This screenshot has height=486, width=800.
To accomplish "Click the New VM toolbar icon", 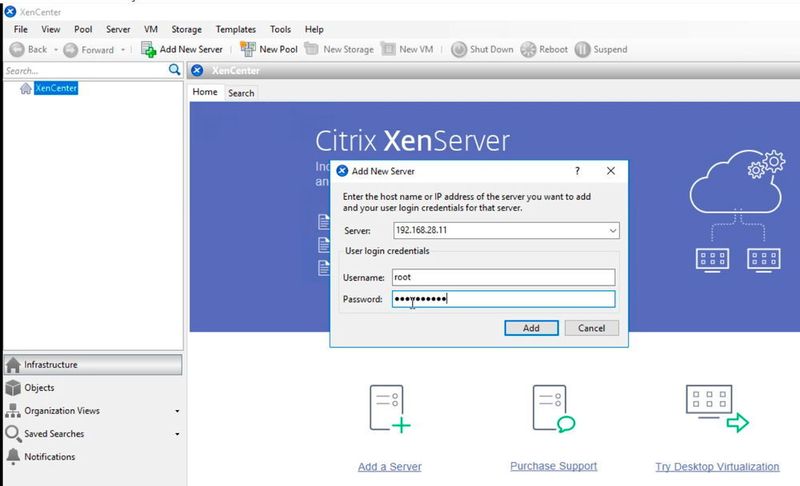I will point(388,49).
